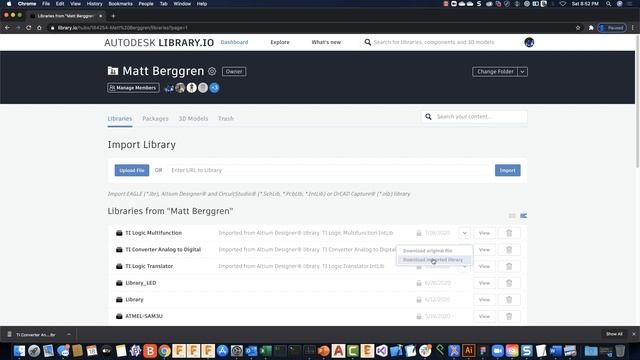Delete the TI Logic Translator library
Viewport: 640px width, 360px height.
pyautogui.click(x=509, y=266)
